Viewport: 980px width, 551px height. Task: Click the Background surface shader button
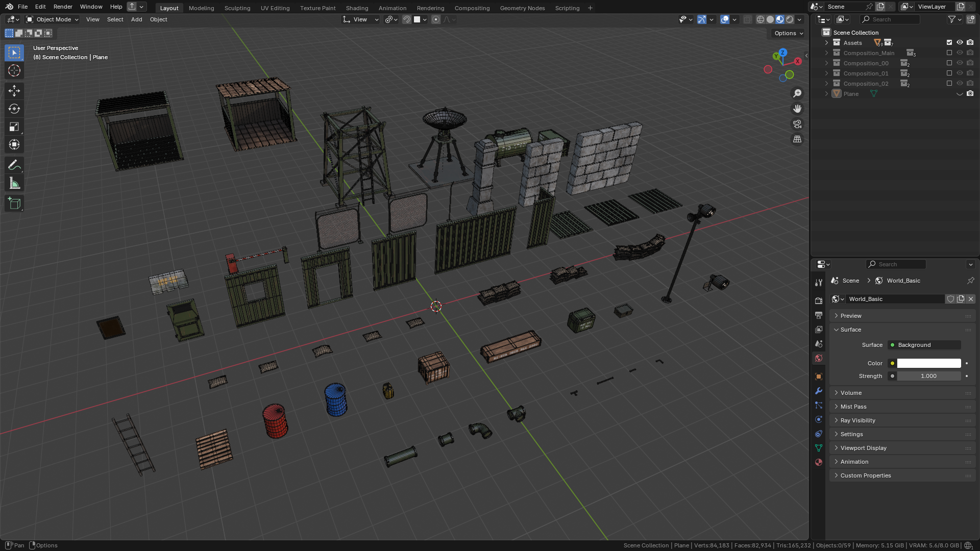(924, 345)
